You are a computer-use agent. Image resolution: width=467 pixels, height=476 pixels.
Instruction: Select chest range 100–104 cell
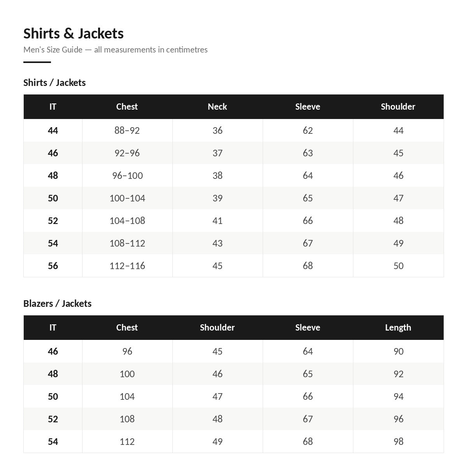coord(127,198)
